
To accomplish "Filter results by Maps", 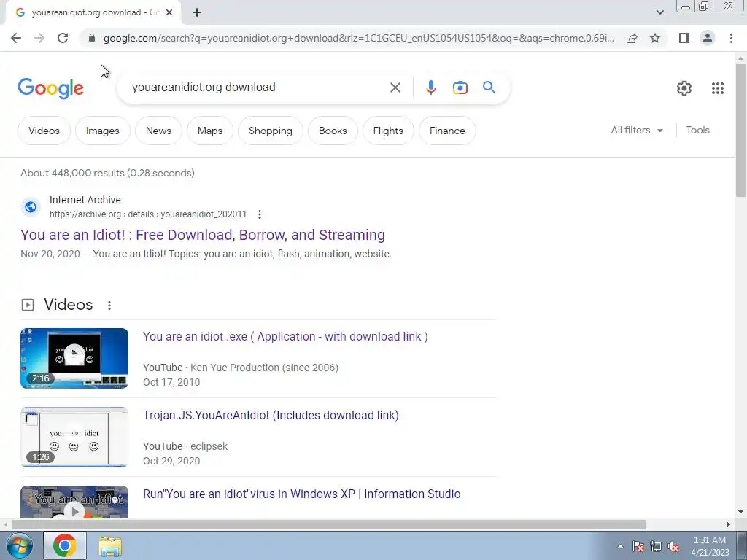I will coord(210,131).
